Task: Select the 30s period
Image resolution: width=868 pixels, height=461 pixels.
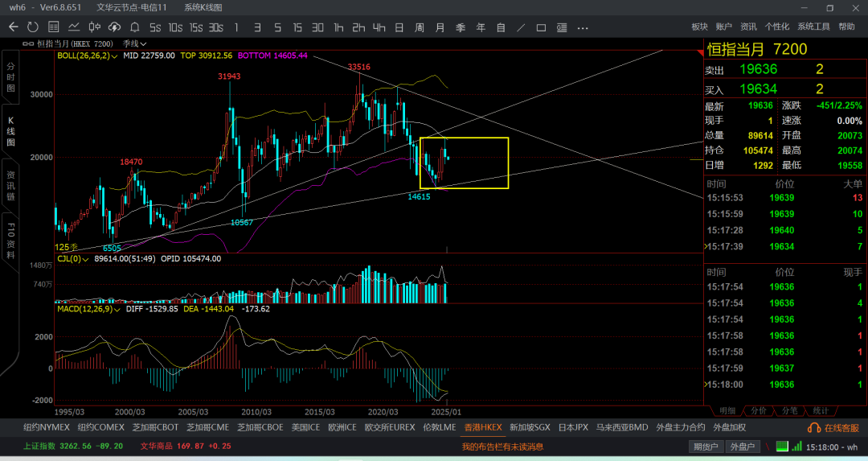Action: click(x=216, y=27)
